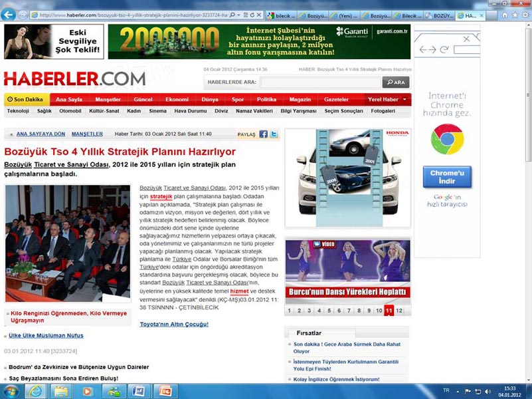Open the Gazeteler menu item
This screenshot has width=532, height=399.
tap(336, 100)
